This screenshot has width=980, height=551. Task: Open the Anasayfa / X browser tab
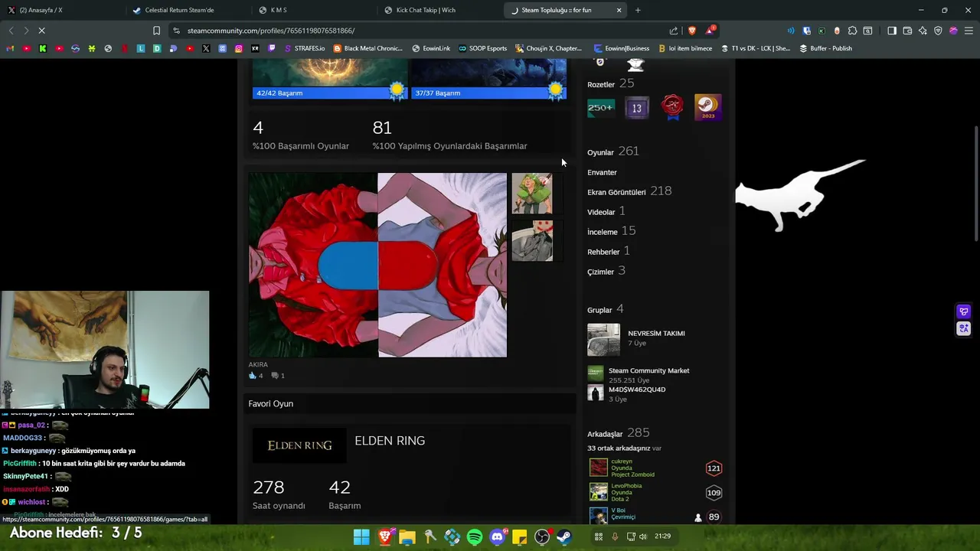[61, 10]
